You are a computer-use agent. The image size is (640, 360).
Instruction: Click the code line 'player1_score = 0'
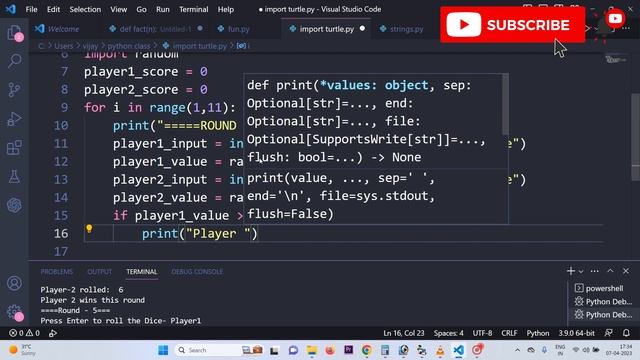click(146, 72)
